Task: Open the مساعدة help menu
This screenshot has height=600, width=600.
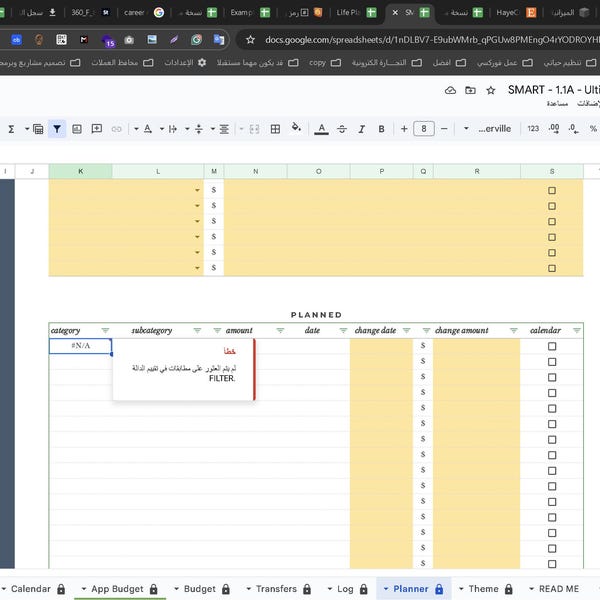Action: (557, 103)
